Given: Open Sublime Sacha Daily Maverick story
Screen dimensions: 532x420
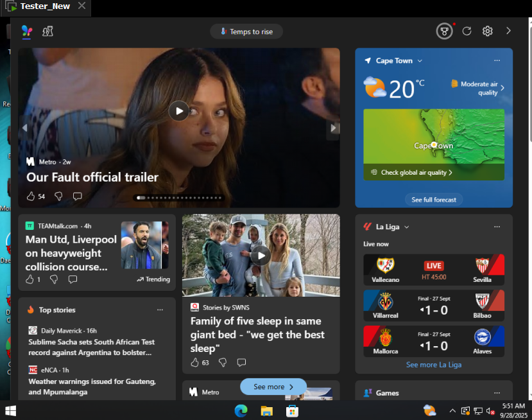Looking at the screenshot, I should [92, 347].
